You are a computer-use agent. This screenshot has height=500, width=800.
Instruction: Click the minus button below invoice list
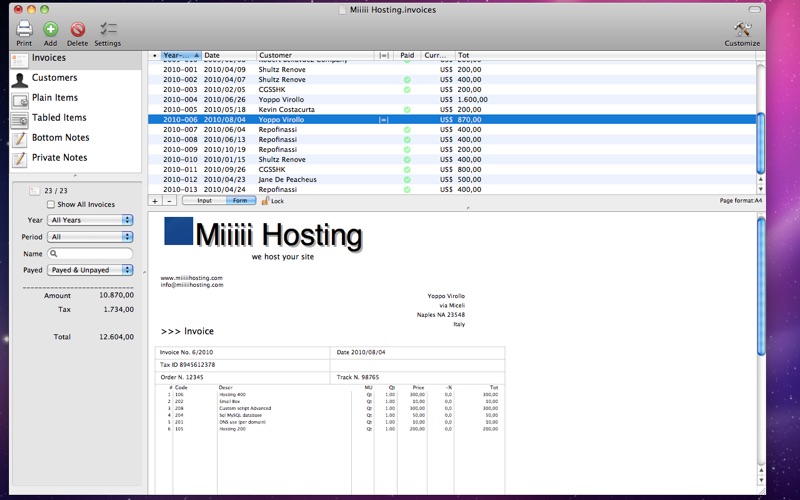coord(169,201)
